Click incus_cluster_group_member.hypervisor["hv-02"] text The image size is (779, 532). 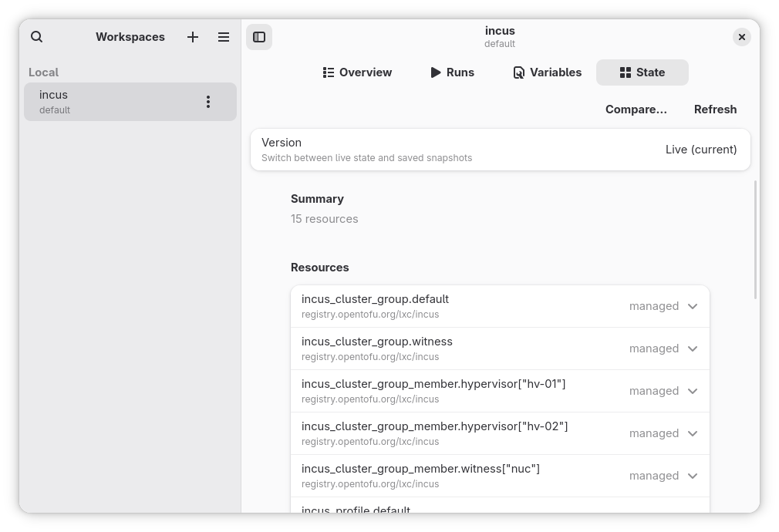click(x=435, y=426)
